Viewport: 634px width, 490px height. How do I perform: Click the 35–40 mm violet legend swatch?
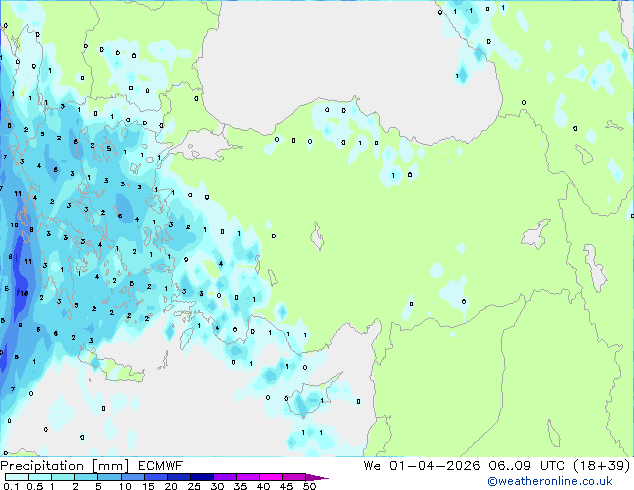248,477
